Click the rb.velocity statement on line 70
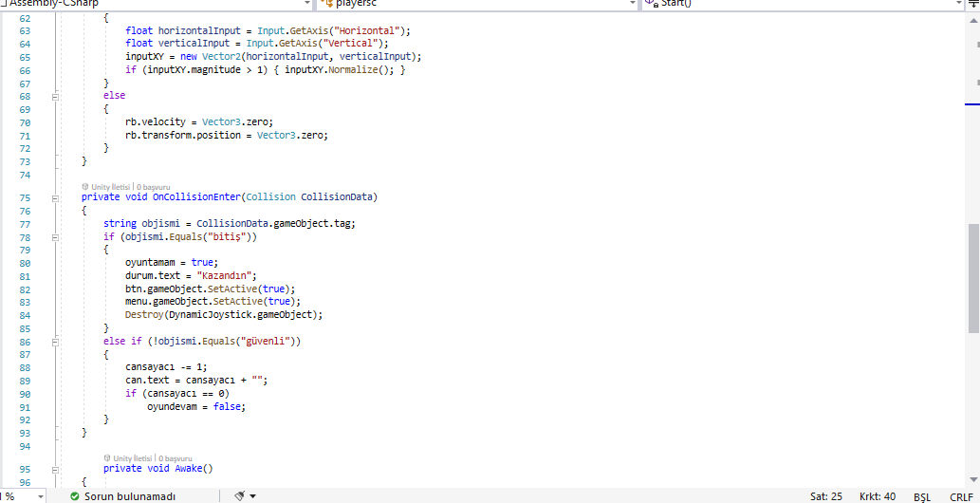The height and width of the screenshot is (503, 980). pyautogui.click(x=199, y=121)
